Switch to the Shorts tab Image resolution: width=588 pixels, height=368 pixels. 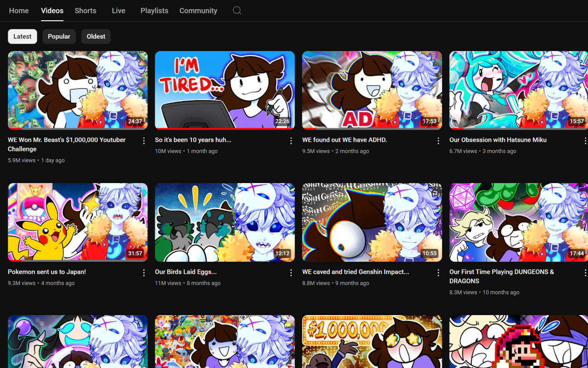[85, 11]
